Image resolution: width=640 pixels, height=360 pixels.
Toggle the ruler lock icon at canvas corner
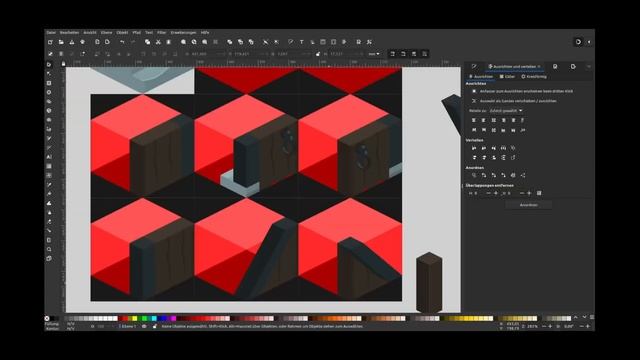[63, 64]
